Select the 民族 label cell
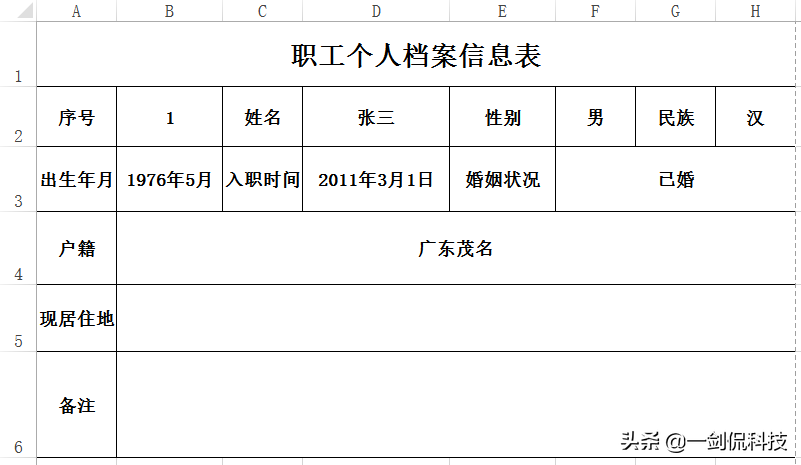The width and height of the screenshot is (801, 465). coord(676,117)
